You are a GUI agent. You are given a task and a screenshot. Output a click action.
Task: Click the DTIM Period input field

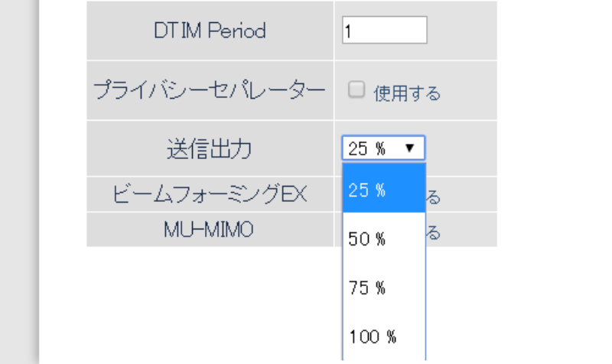384,31
